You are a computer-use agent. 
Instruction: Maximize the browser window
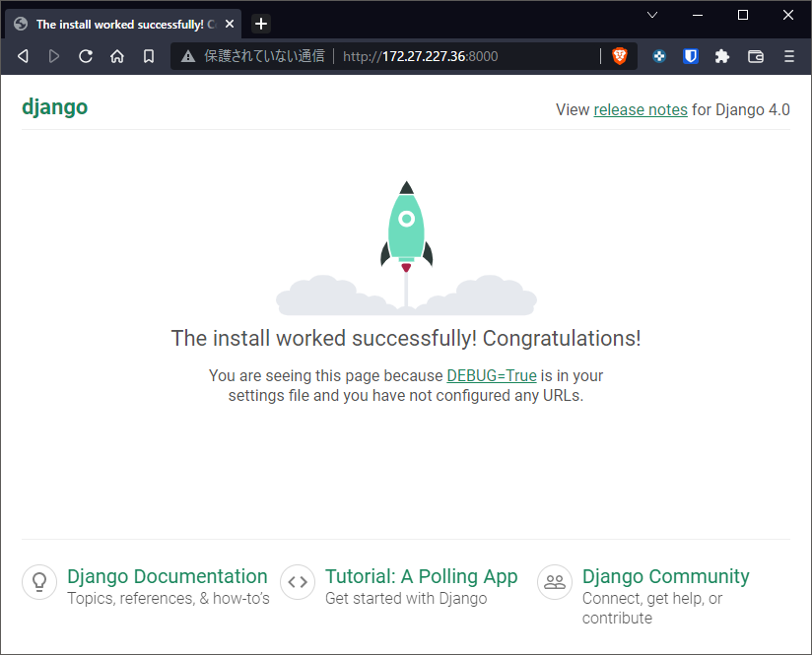point(743,15)
